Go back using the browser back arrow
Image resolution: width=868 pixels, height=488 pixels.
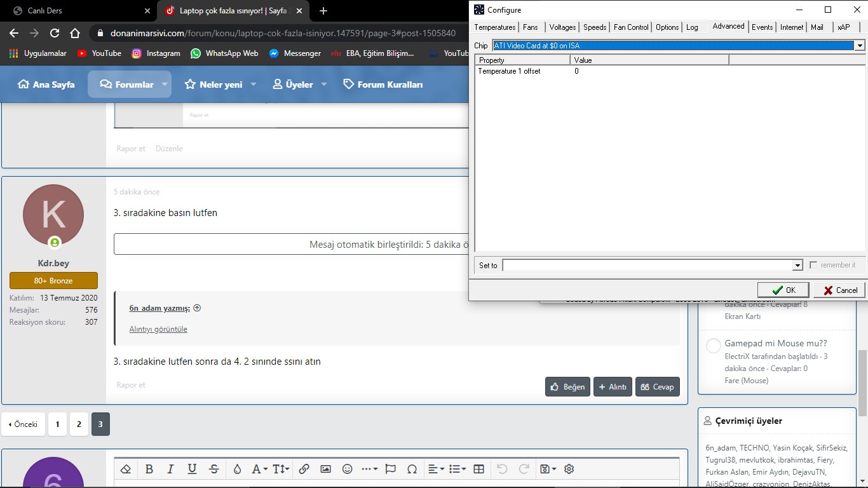14,33
